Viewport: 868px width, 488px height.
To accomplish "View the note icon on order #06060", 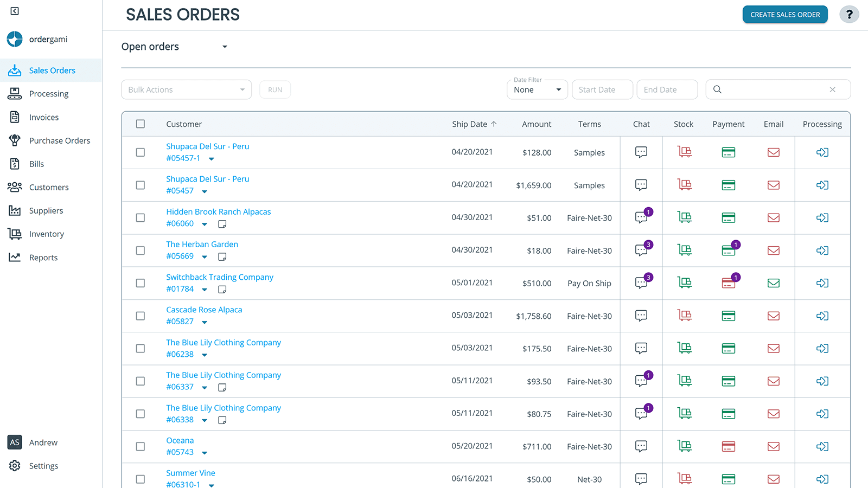I will (222, 223).
